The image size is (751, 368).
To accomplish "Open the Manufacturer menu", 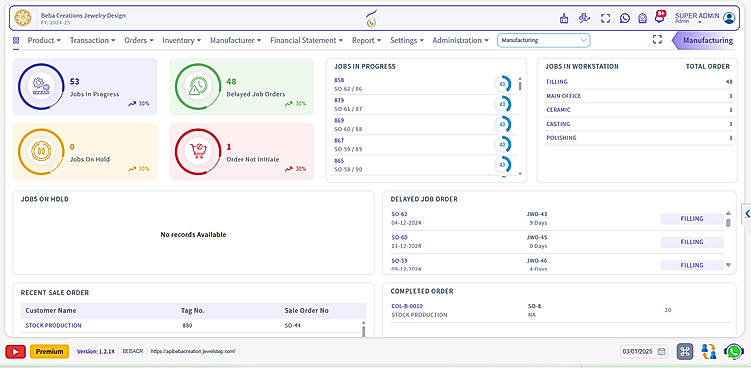I will [236, 40].
